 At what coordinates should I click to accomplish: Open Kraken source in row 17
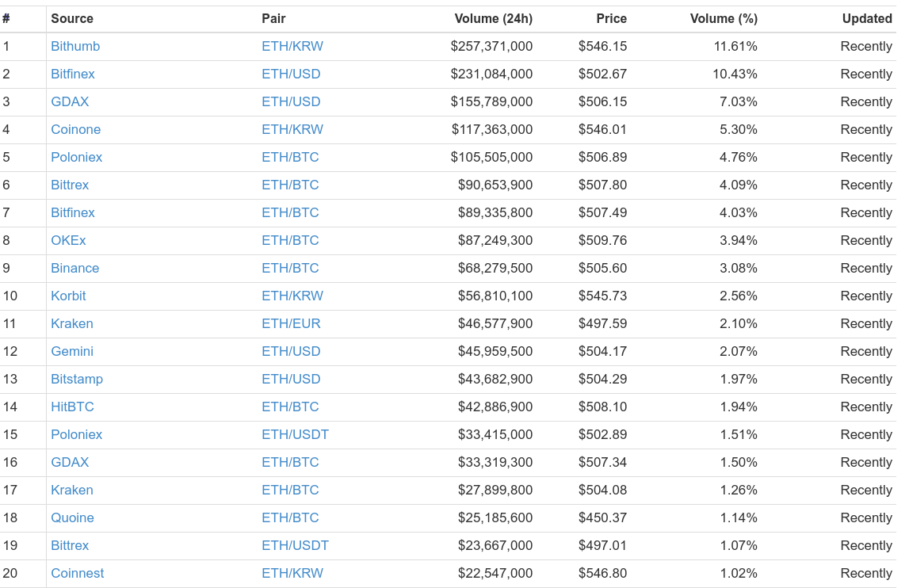[72, 490]
